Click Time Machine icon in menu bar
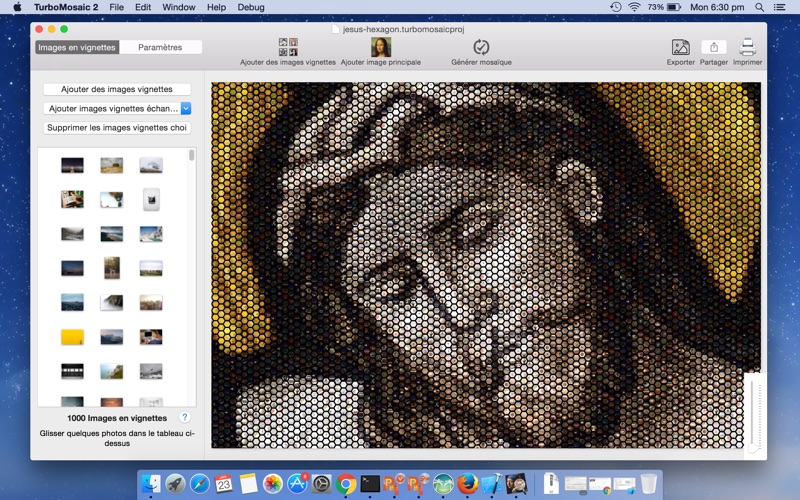Viewport: 800px width, 500px height. click(616, 7)
